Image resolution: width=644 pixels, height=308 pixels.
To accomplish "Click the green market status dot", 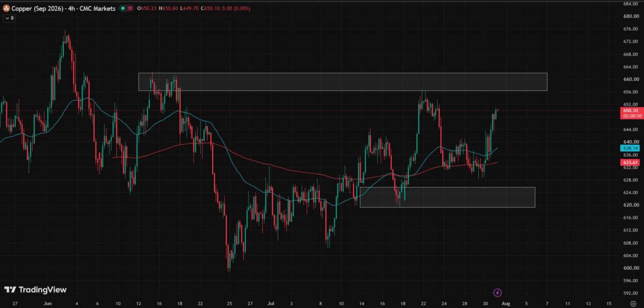I will (x=123, y=9).
